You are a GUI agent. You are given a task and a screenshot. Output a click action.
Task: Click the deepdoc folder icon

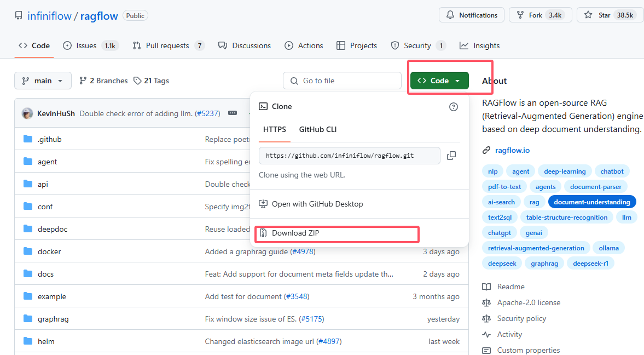pyautogui.click(x=28, y=228)
